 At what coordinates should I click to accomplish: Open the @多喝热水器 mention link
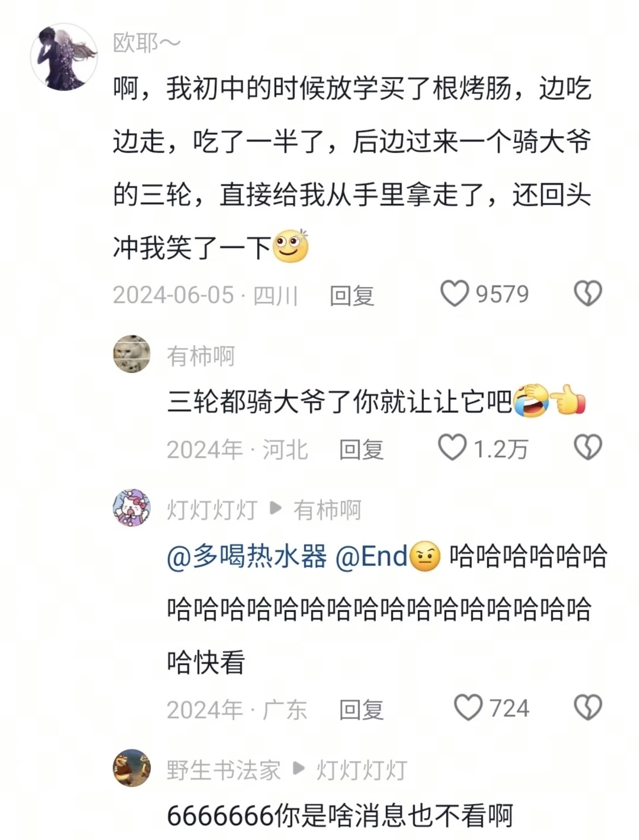(247, 557)
